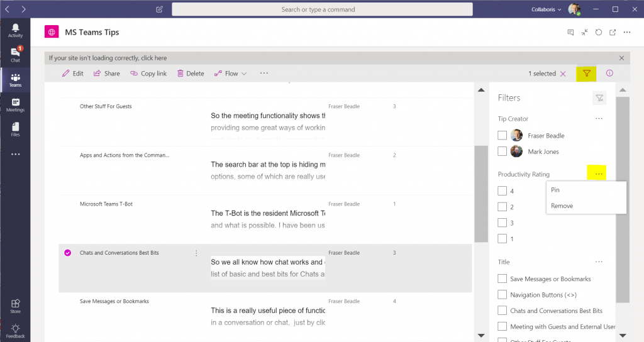Image resolution: width=644 pixels, height=342 pixels.
Task: Open the Tip Creator section ellipsis menu
Action: tap(599, 119)
